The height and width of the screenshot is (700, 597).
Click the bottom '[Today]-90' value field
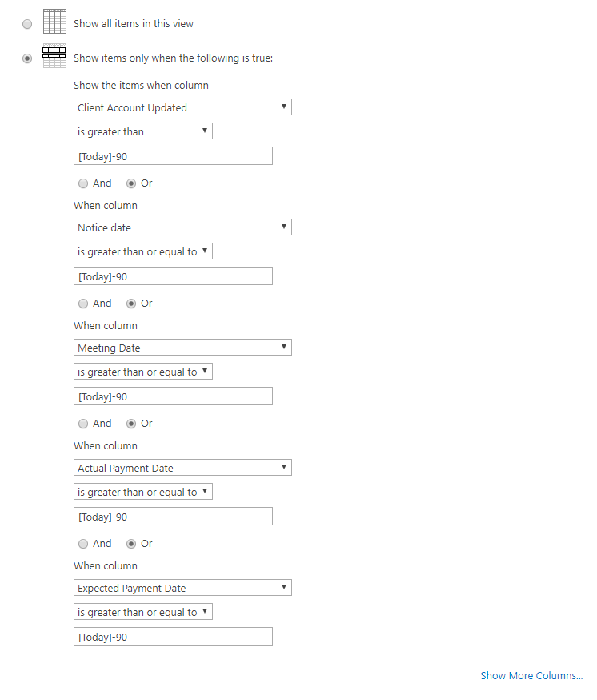pyautogui.click(x=173, y=636)
